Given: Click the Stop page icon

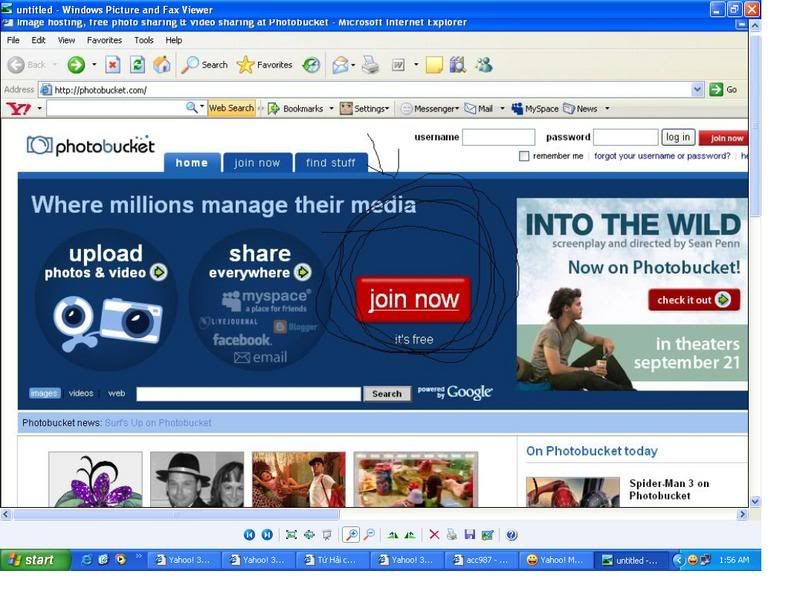Looking at the screenshot, I should 113,65.
